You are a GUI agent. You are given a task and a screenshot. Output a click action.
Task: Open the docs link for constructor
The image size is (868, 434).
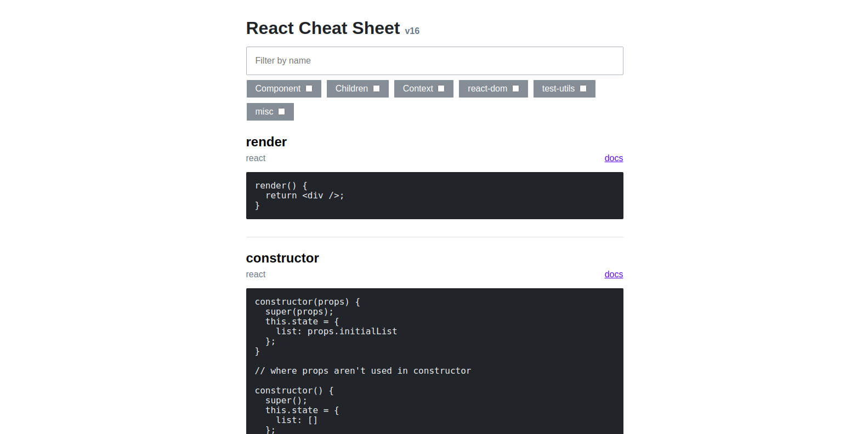pyautogui.click(x=614, y=275)
